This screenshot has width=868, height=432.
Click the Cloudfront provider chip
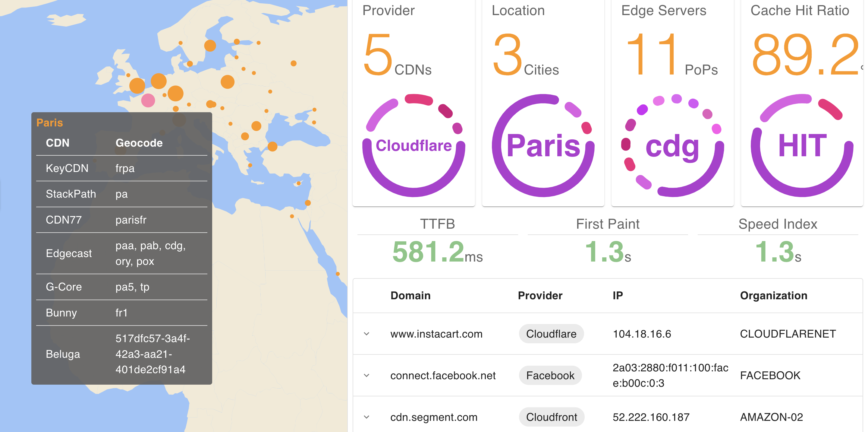tap(551, 417)
